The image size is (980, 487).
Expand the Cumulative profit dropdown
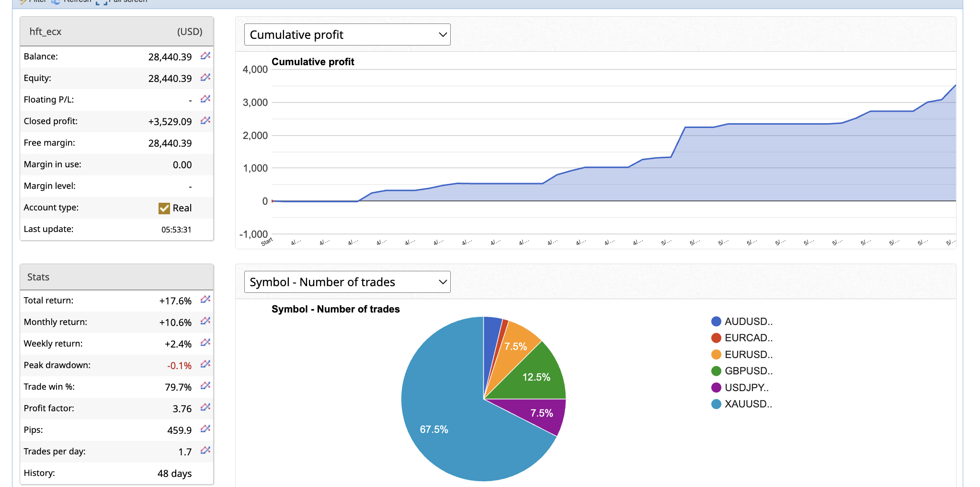[x=347, y=35]
